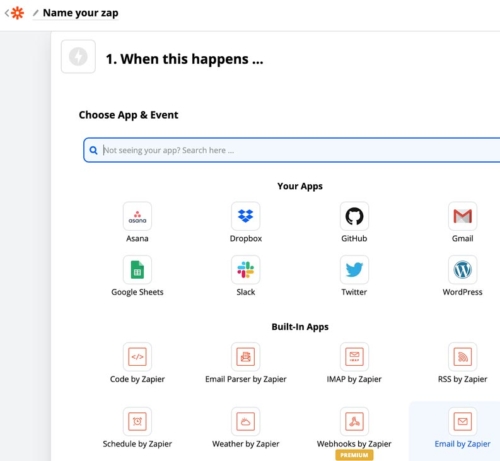The image size is (500, 461).
Task: Select the Asana app icon
Action: 137,216
